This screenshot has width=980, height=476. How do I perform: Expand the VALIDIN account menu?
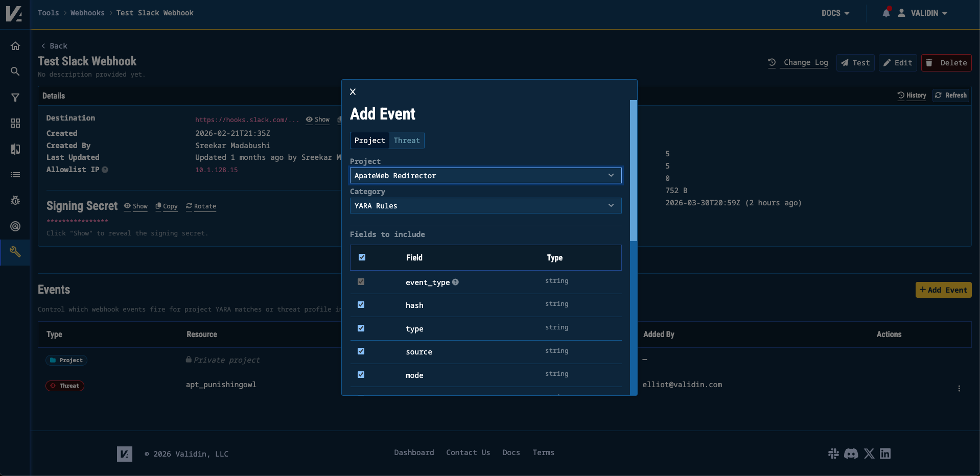tap(925, 13)
